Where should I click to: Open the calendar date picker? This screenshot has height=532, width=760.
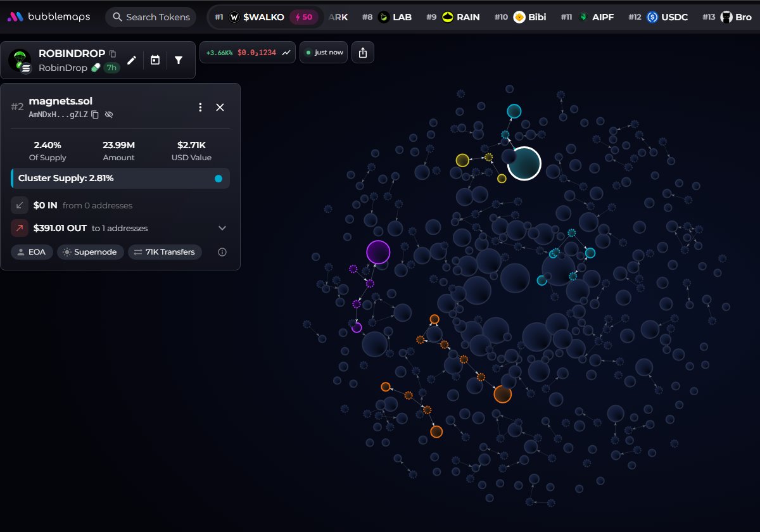pyautogui.click(x=155, y=60)
